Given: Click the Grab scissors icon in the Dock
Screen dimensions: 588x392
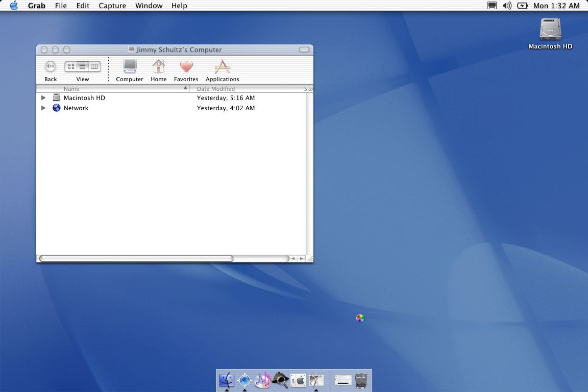Looking at the screenshot, I should point(316,381).
